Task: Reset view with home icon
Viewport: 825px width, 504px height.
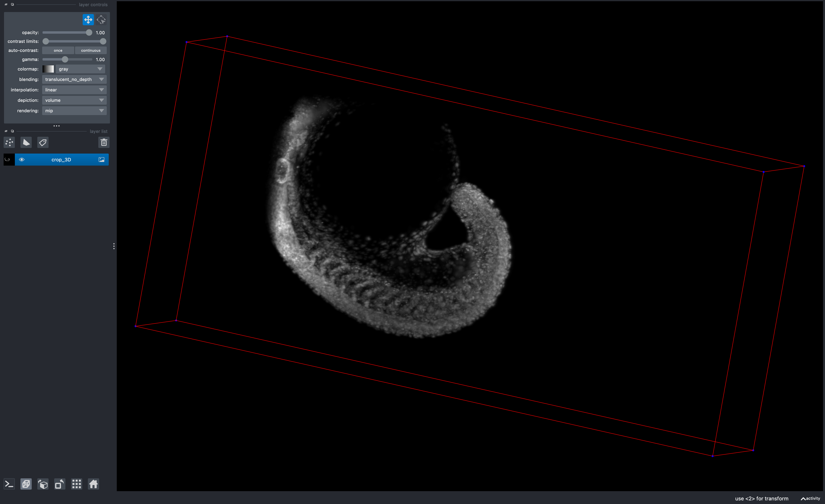Action: pos(93,484)
